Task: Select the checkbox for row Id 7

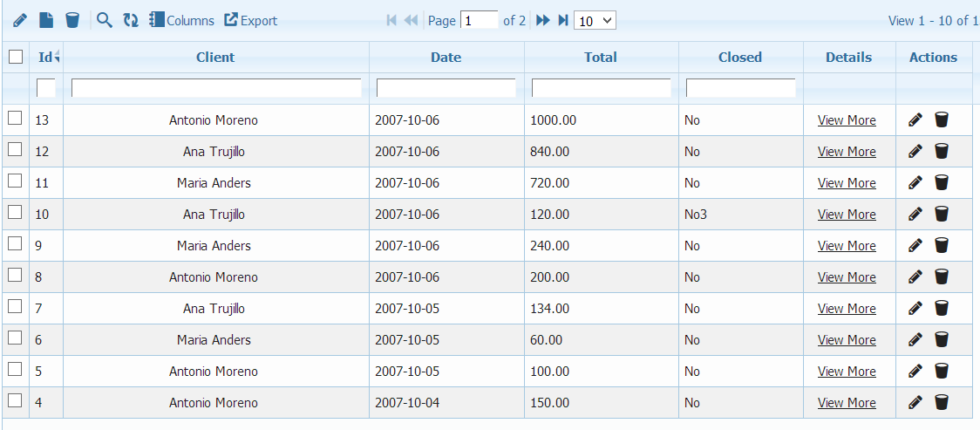Action: (15, 307)
